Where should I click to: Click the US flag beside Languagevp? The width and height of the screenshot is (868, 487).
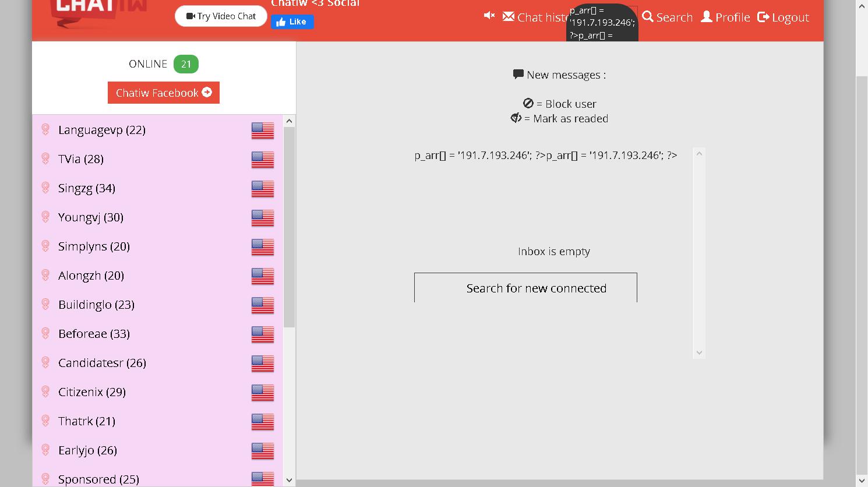pos(262,130)
